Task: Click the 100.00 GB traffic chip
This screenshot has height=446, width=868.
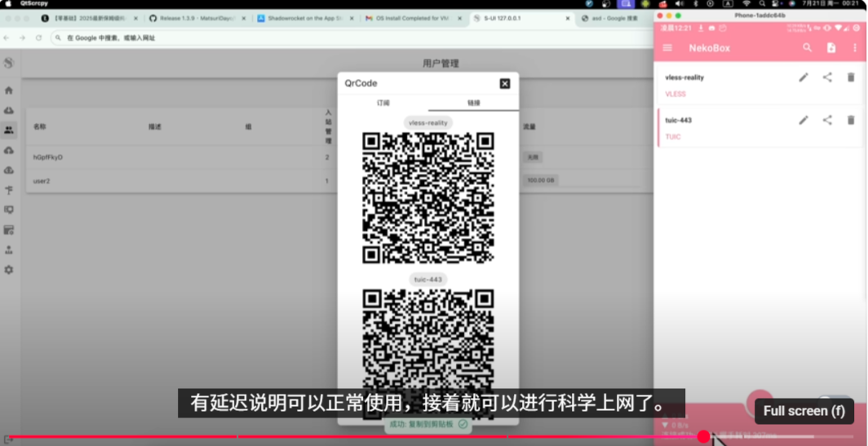Action: (x=540, y=180)
